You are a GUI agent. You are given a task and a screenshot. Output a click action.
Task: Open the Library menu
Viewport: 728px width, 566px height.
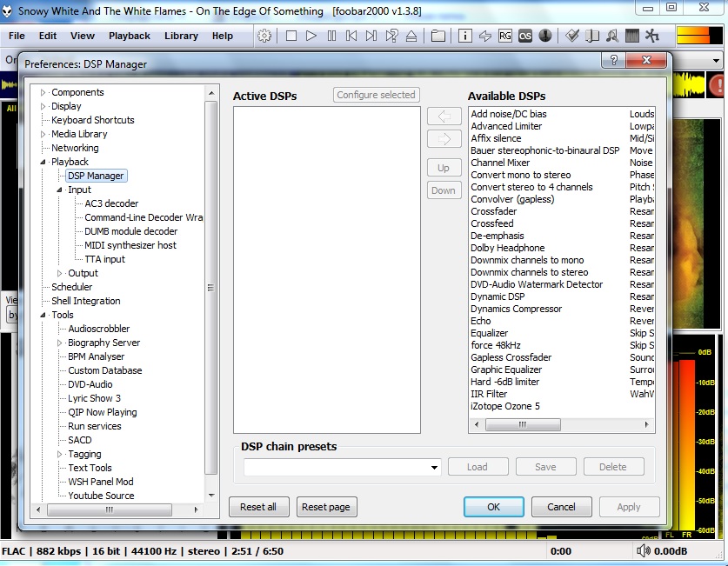181,36
